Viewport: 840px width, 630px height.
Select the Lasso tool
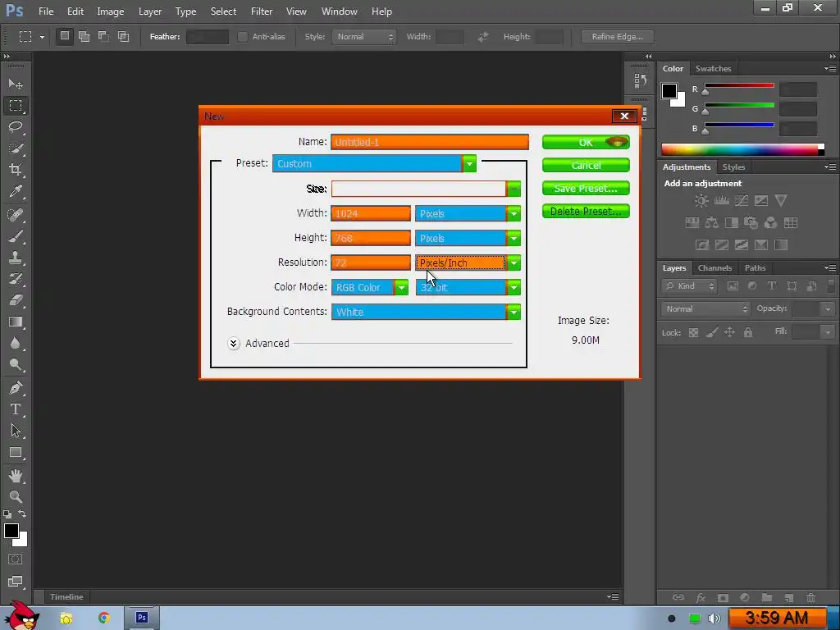coord(15,127)
